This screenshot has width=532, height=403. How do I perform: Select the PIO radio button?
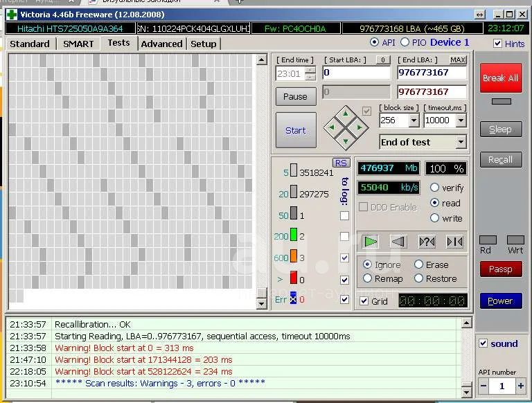405,42
